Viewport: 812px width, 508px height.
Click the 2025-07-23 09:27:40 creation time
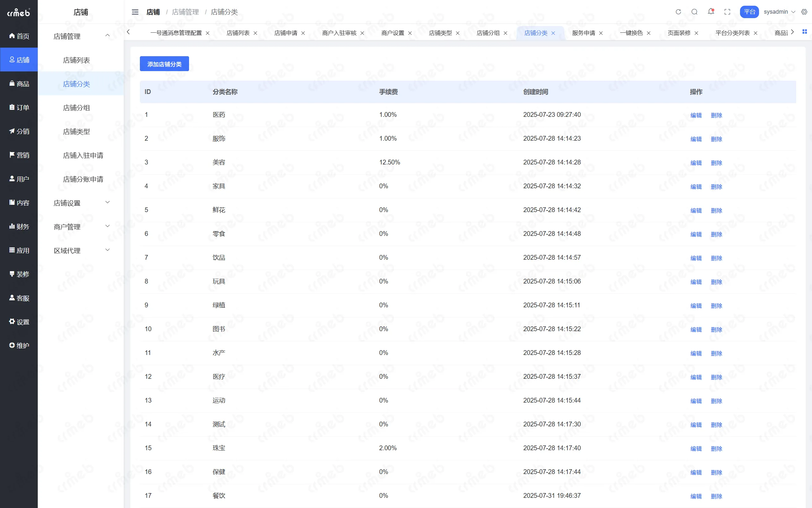(x=552, y=115)
